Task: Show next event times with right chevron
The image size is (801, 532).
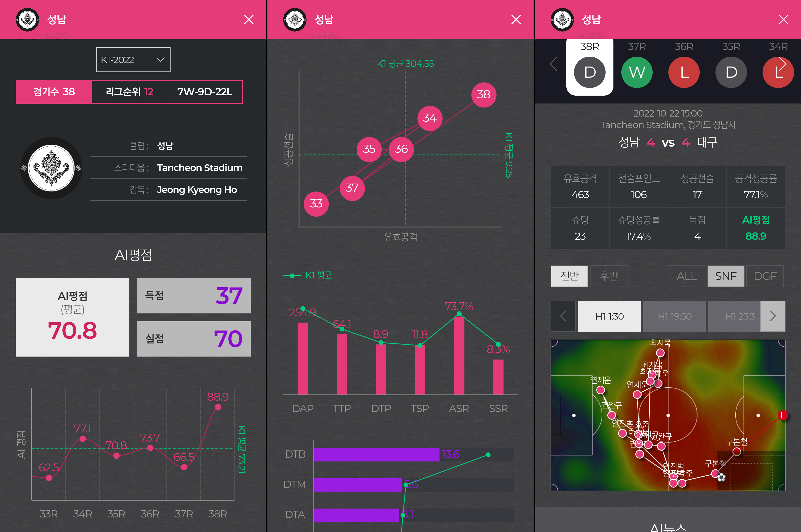Action: [772, 316]
